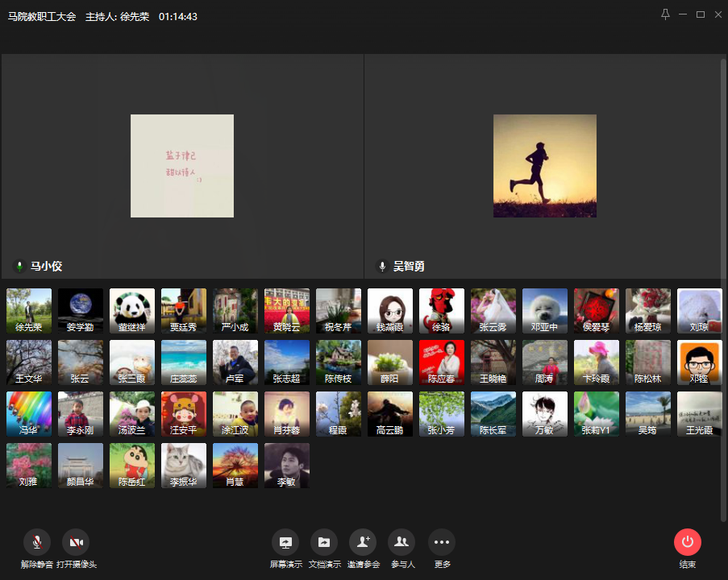Unmute the microphone (解除静音)
The height and width of the screenshot is (580, 728).
coord(37,541)
